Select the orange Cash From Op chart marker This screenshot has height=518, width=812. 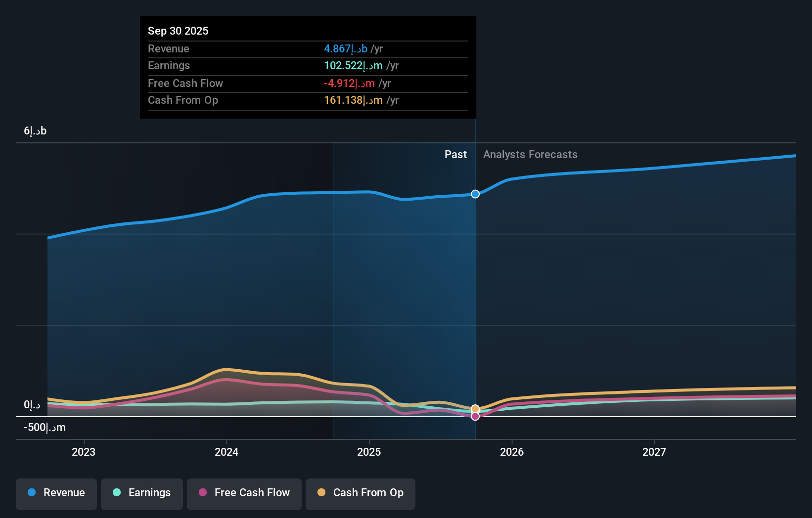[x=475, y=408]
